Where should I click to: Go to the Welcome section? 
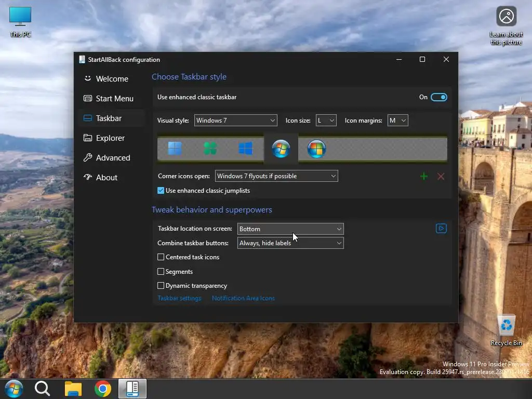[x=112, y=79]
